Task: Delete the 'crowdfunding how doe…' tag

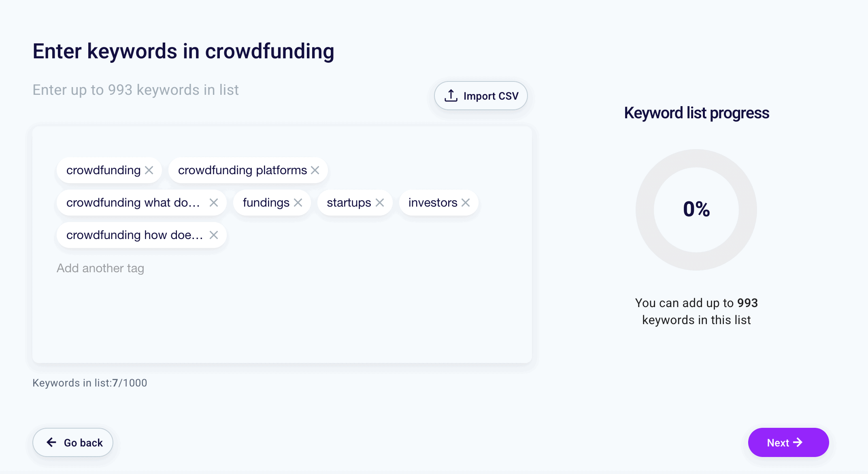Action: point(214,235)
